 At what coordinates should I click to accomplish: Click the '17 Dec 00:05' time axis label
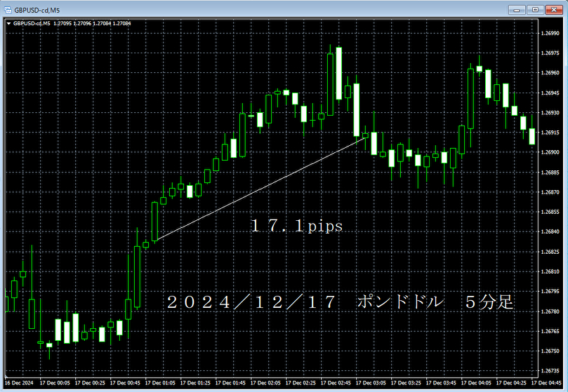pos(55,383)
